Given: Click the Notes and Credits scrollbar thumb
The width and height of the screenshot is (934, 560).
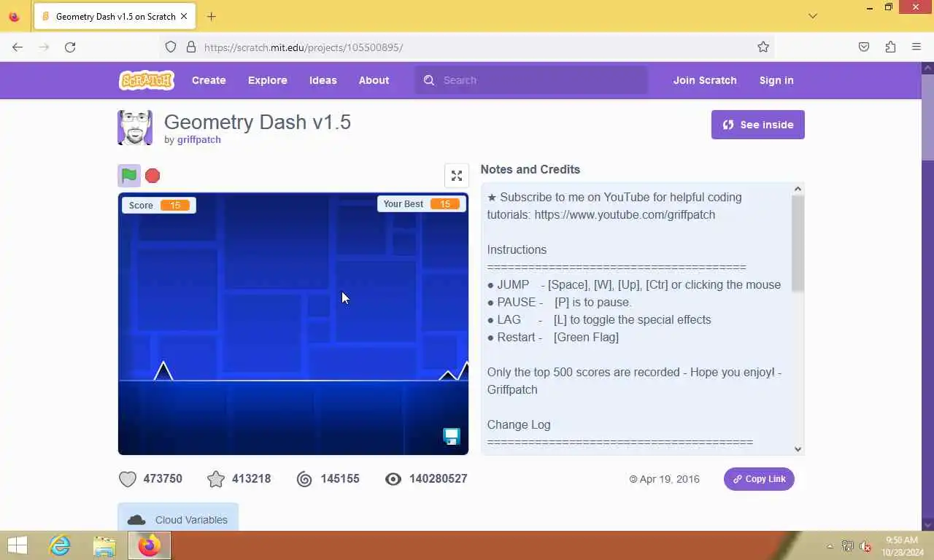Looking at the screenshot, I should pos(798,244).
